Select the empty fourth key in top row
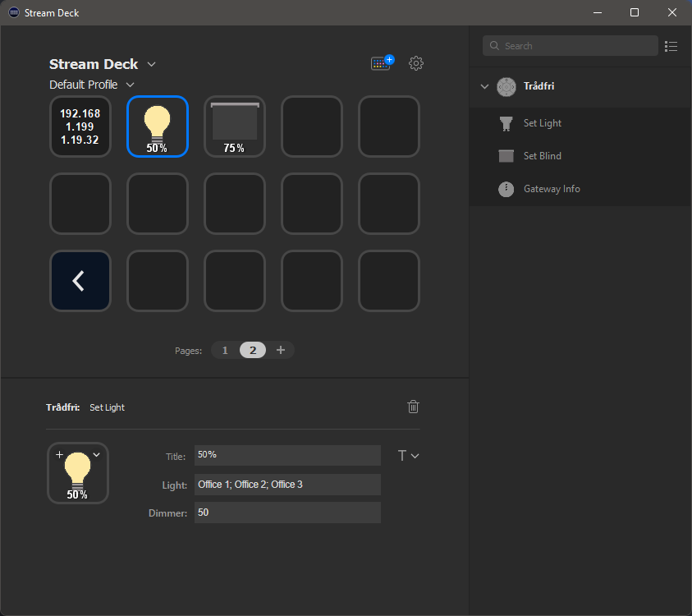This screenshot has width=692, height=616. 312,126
